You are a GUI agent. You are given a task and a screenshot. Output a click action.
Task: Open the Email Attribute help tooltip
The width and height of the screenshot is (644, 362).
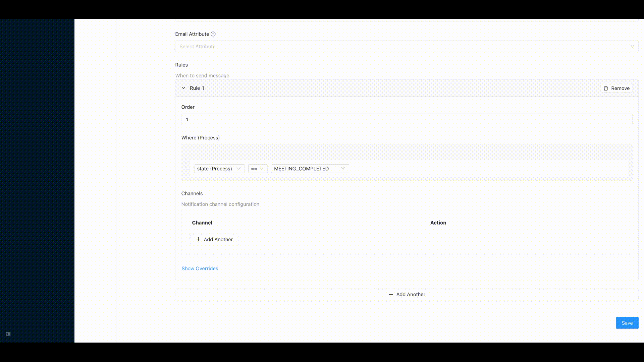click(x=213, y=34)
